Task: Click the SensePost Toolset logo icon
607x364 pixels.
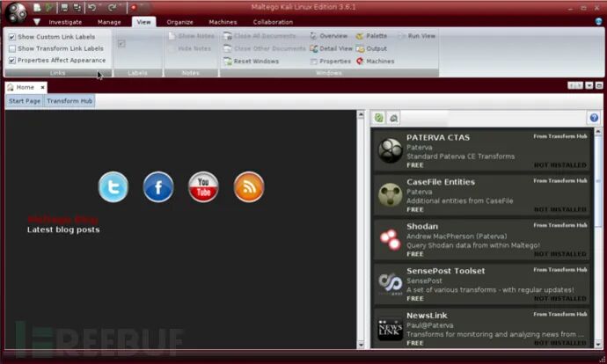Action: coord(391,284)
